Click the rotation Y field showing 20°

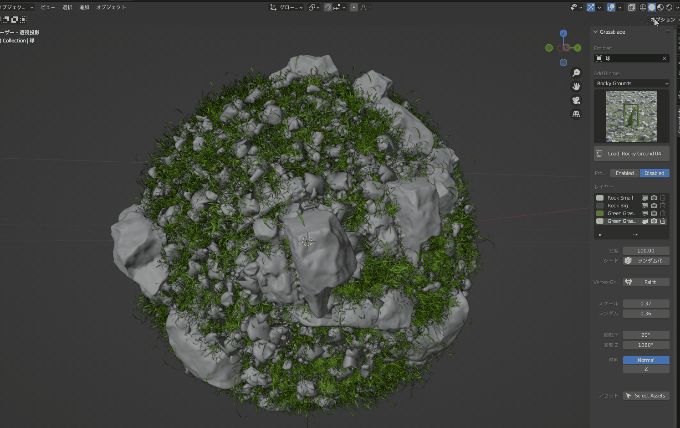pos(646,335)
